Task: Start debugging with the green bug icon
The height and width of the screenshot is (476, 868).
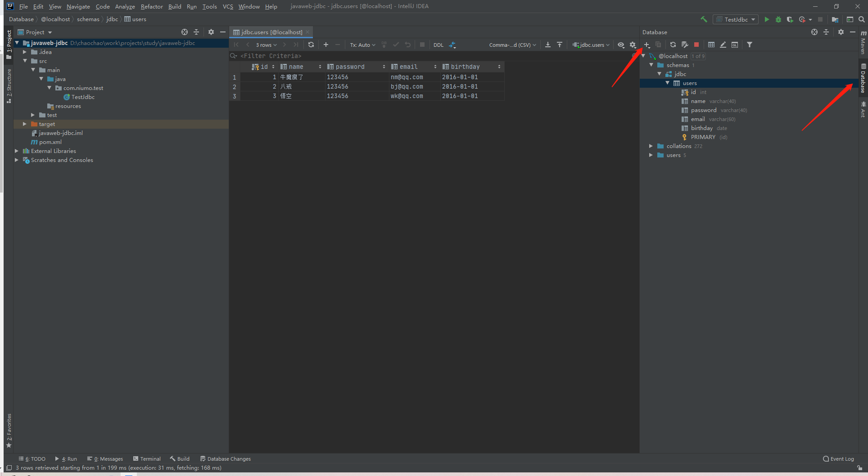Action: tap(778, 19)
